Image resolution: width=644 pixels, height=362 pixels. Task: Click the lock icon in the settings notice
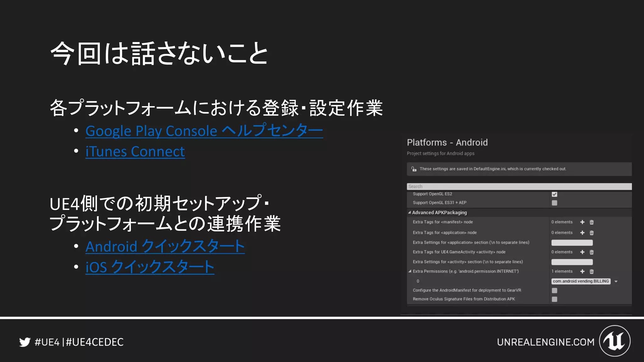[x=414, y=169]
